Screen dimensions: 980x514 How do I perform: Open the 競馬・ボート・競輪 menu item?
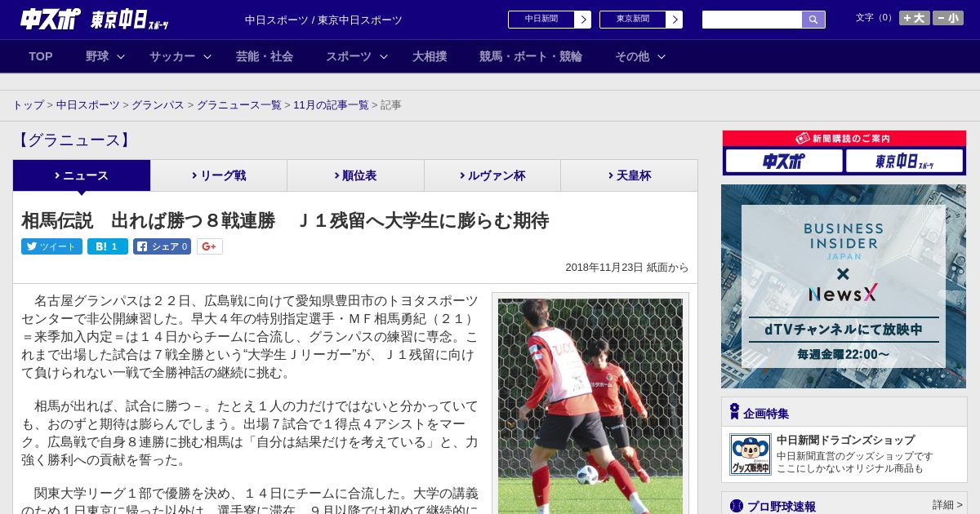pyautogui.click(x=531, y=56)
